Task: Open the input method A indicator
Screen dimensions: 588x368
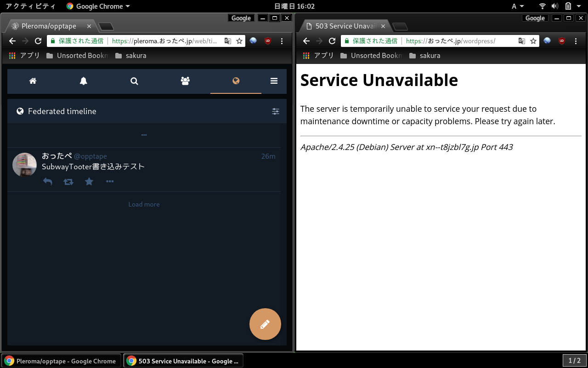Action: coord(518,6)
